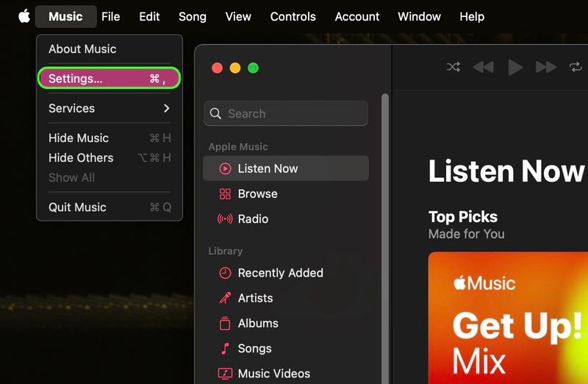Open the Browse section icon

point(225,194)
